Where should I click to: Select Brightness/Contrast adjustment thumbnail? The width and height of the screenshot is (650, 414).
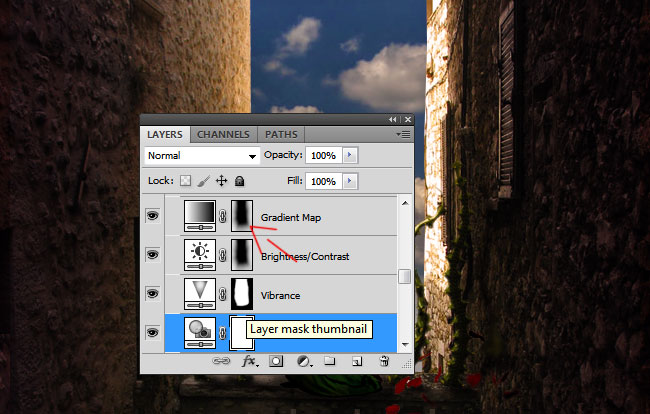[x=200, y=254]
